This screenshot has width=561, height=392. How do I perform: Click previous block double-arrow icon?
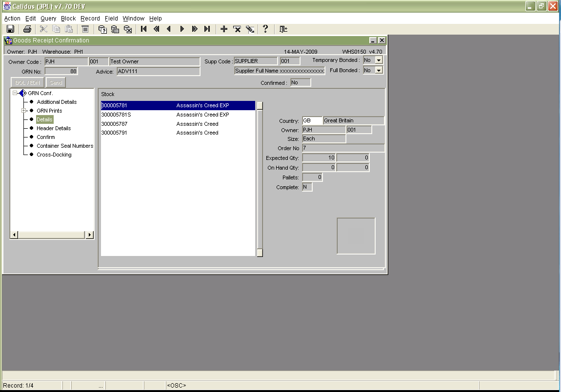point(157,29)
